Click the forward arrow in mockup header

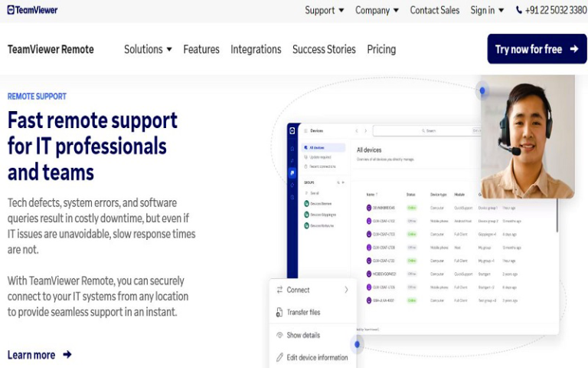(x=366, y=130)
